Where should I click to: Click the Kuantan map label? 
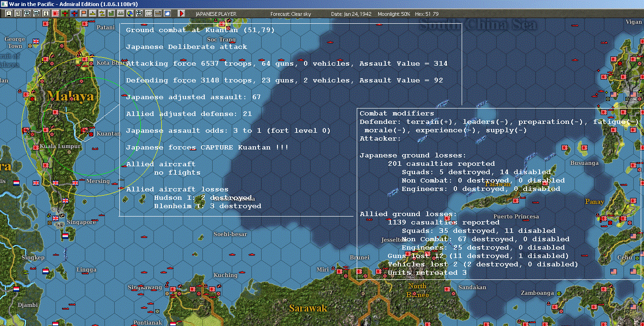pos(109,134)
